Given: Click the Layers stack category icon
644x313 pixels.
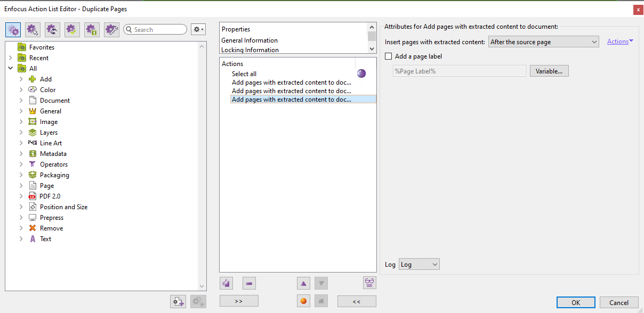Looking at the screenshot, I should pos(33,132).
